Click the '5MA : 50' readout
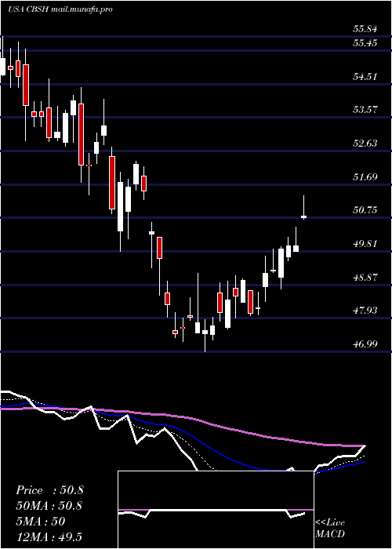Viewport: 392px width, 549px height. click(41, 522)
